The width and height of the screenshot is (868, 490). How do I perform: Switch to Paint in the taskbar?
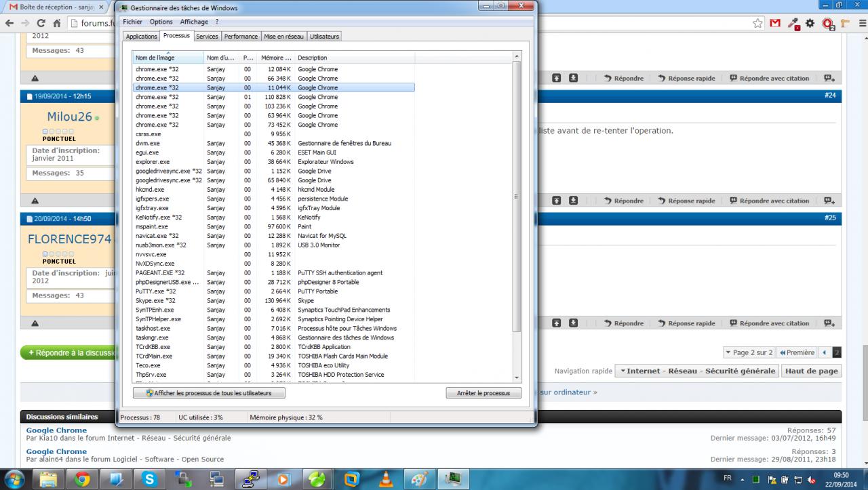418,480
